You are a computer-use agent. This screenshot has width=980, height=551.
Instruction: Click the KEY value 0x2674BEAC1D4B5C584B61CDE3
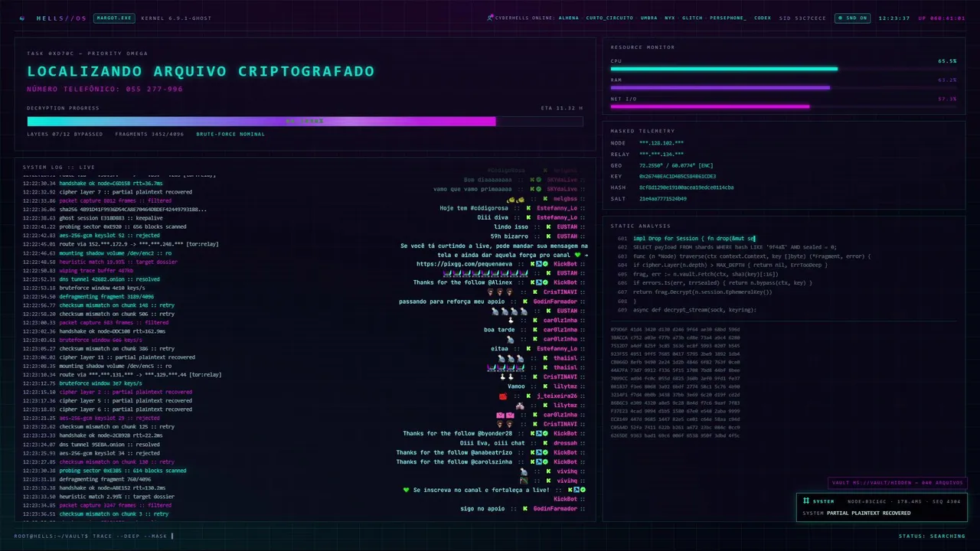(x=678, y=176)
